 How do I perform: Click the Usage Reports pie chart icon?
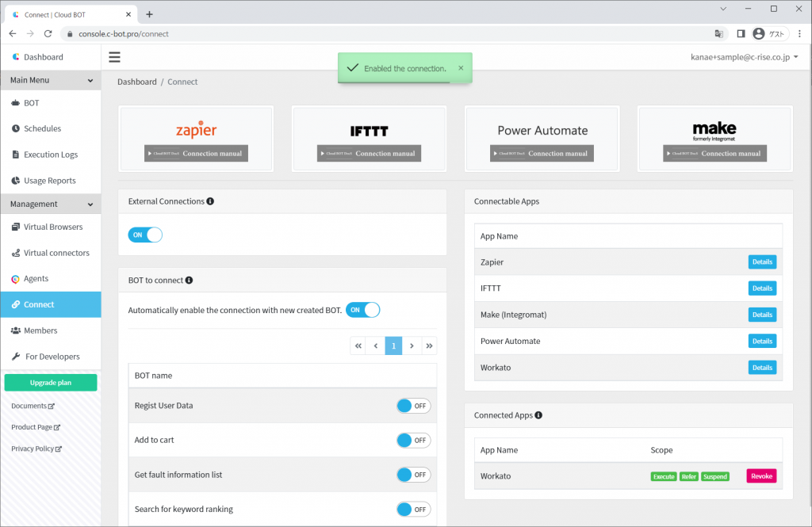coord(16,181)
